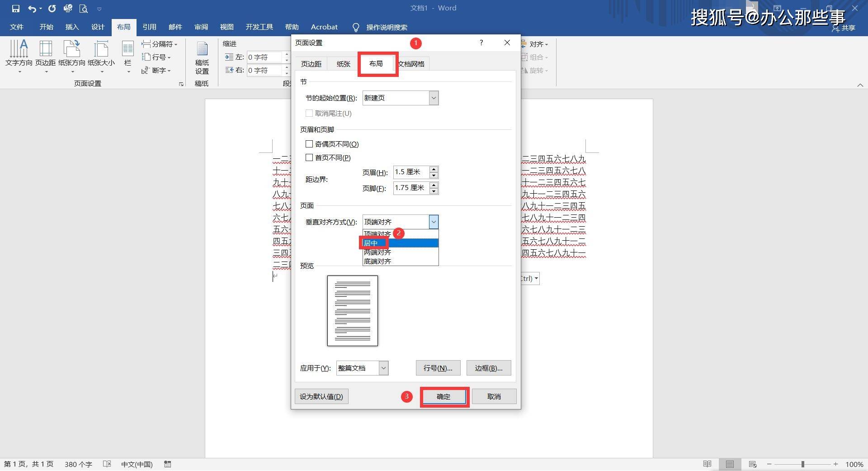Viewport: 868px width, 471px height.
Task: Click the redo/repeat circular arrow icon
Action: click(x=52, y=8)
